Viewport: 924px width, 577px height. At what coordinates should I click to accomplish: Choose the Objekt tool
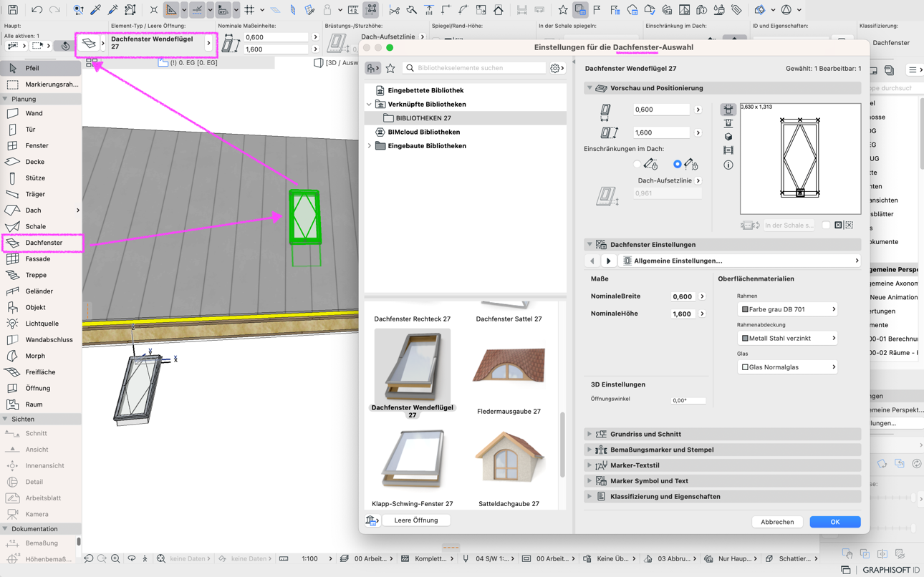(41, 307)
